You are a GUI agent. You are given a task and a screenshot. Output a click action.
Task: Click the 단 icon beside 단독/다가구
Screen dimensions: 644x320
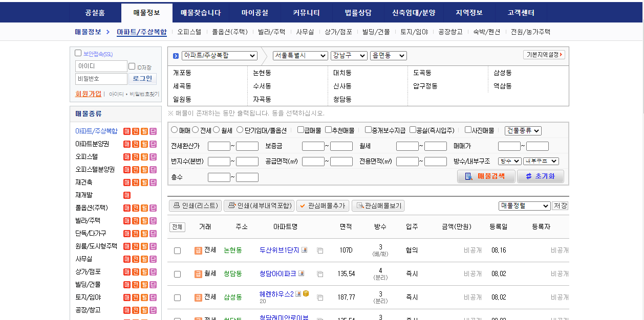(153, 233)
